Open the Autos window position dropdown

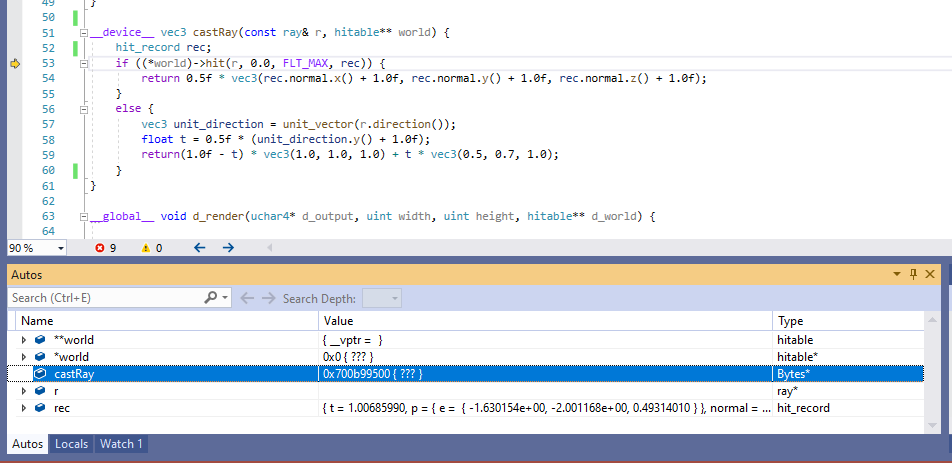coord(897,274)
